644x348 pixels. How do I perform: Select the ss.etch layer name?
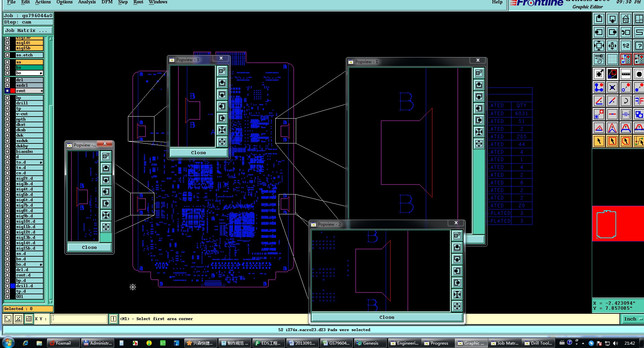tap(30, 55)
